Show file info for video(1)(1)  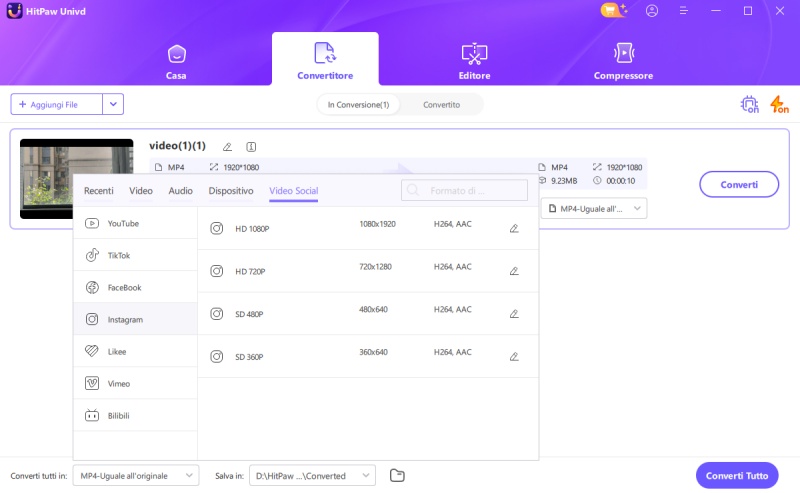251,147
